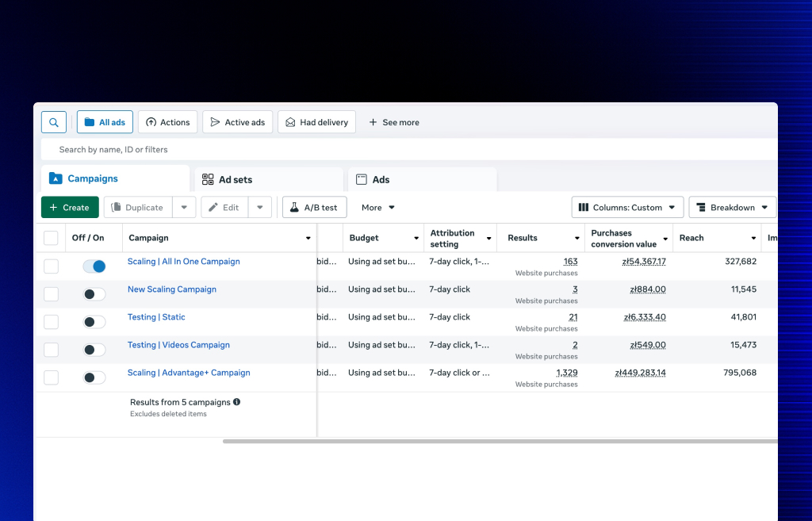Check the New Scaling Campaign checkbox
The width and height of the screenshot is (812, 521).
[x=51, y=294]
